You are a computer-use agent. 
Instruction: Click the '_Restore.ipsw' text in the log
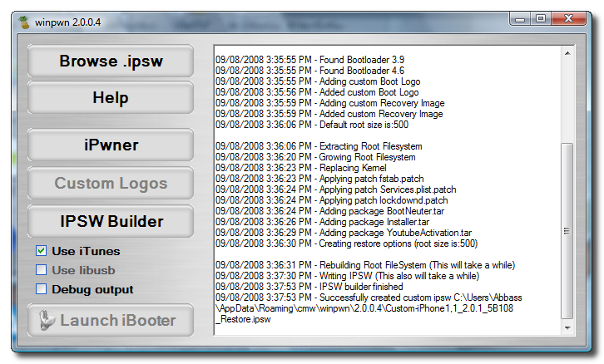click(x=243, y=319)
